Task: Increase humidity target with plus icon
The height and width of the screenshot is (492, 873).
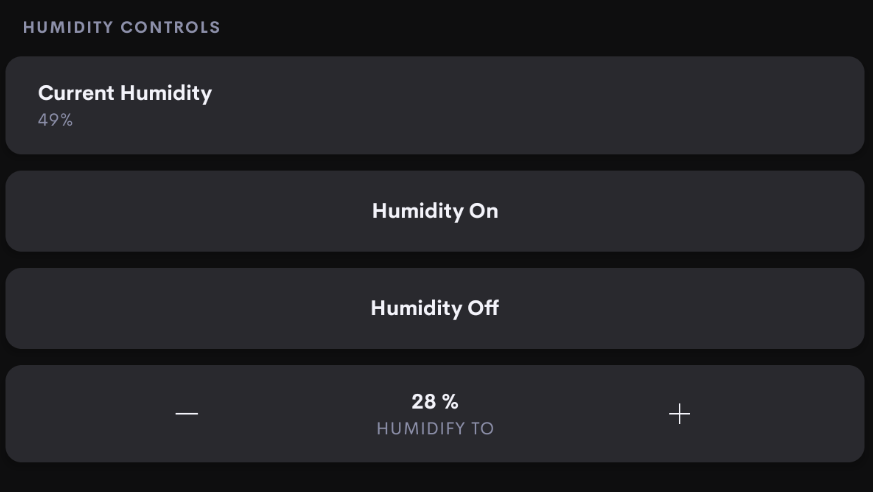Action: pyautogui.click(x=679, y=414)
